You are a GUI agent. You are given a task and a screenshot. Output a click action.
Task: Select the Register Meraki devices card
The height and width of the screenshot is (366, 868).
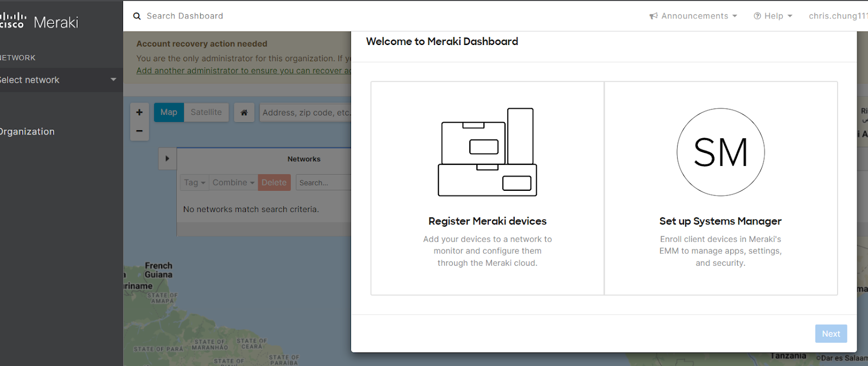[x=487, y=188]
